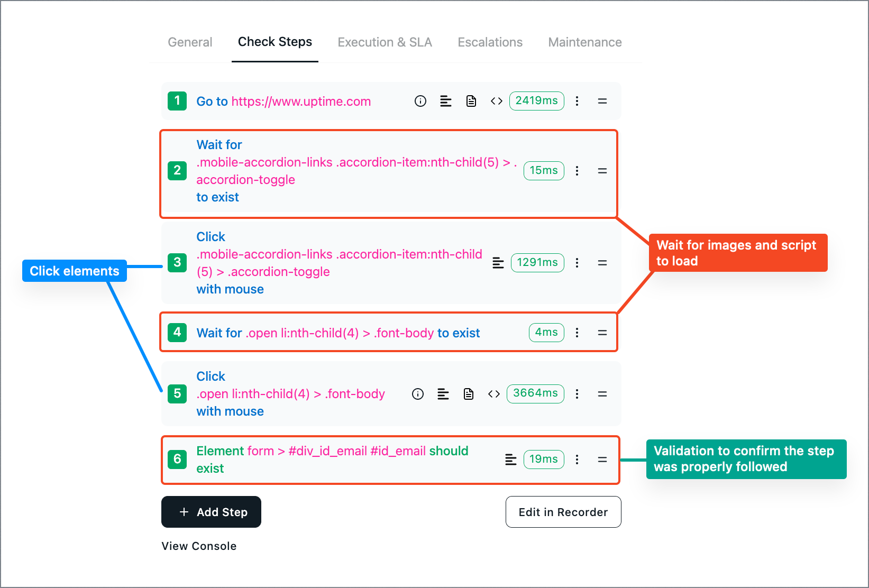Open the Execution & SLA tab
This screenshot has height=588, width=869.
coord(385,42)
